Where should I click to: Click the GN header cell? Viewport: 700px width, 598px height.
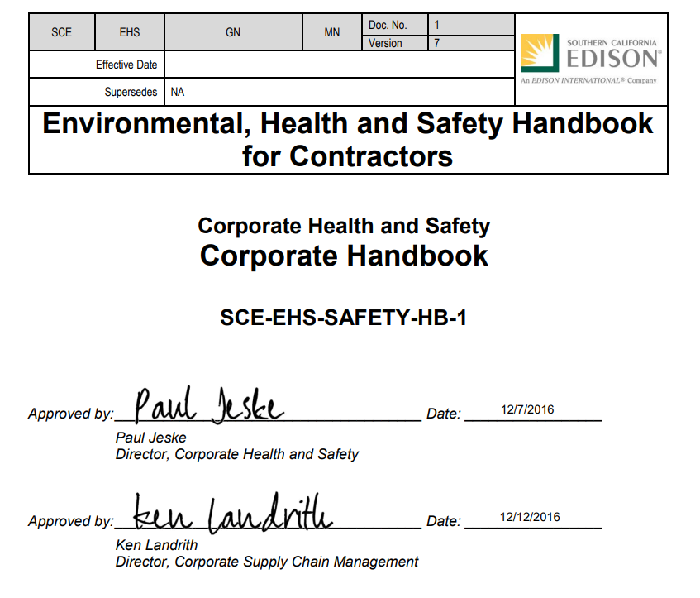233,33
